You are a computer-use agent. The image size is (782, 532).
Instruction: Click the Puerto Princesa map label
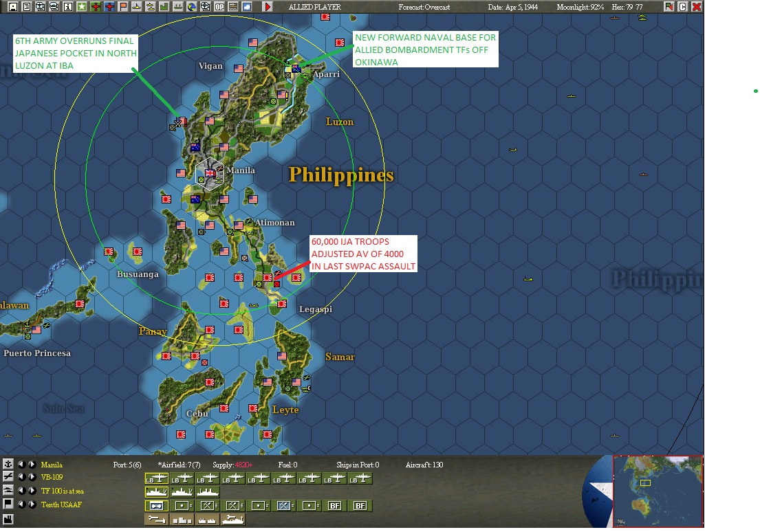[37, 353]
